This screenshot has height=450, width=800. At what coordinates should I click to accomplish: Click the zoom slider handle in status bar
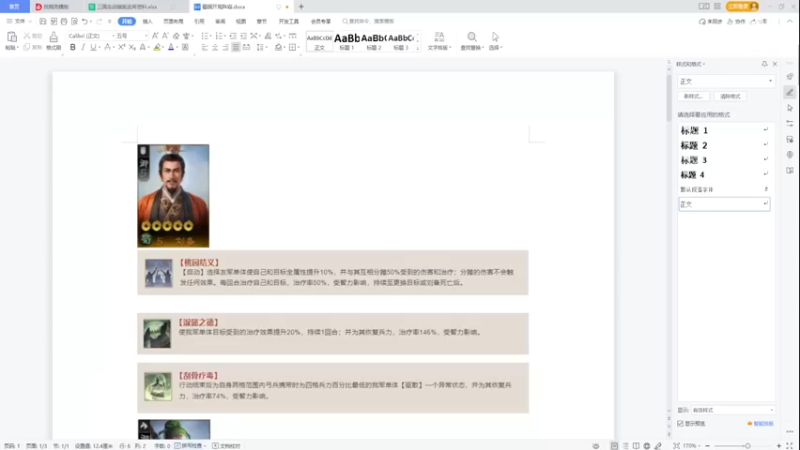(747, 446)
